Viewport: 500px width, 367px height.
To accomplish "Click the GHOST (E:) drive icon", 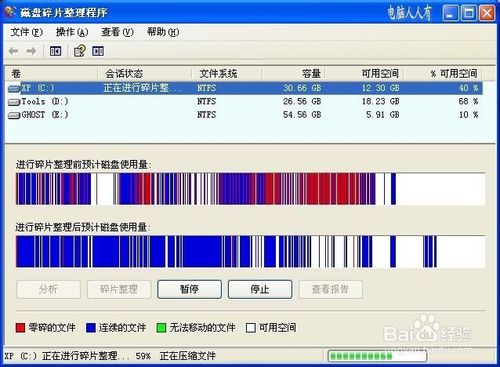I will pyautogui.click(x=14, y=115).
